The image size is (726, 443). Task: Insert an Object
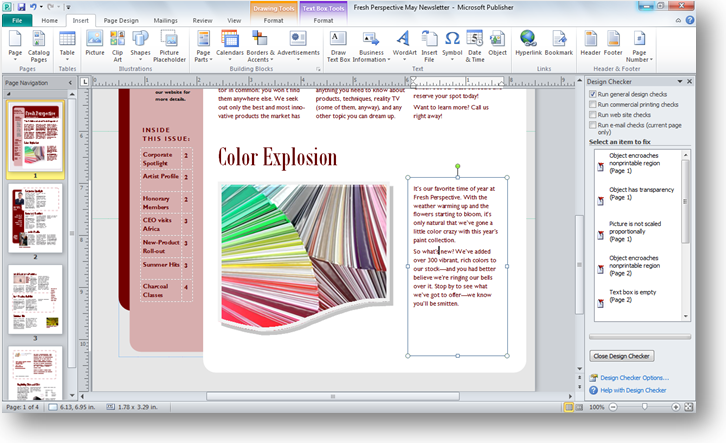click(497, 44)
